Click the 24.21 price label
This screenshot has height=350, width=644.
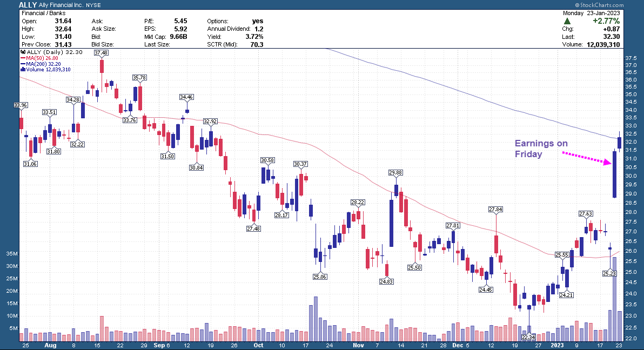566,295
